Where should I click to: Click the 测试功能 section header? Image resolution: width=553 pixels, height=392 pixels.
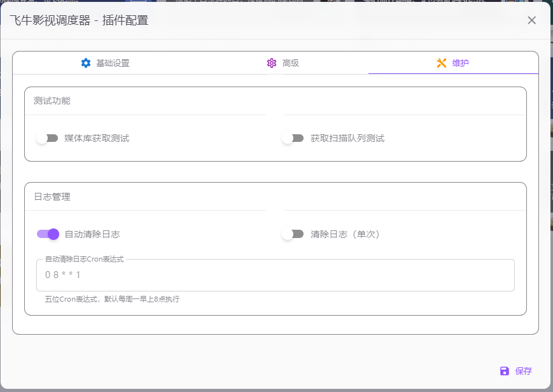[x=53, y=100]
